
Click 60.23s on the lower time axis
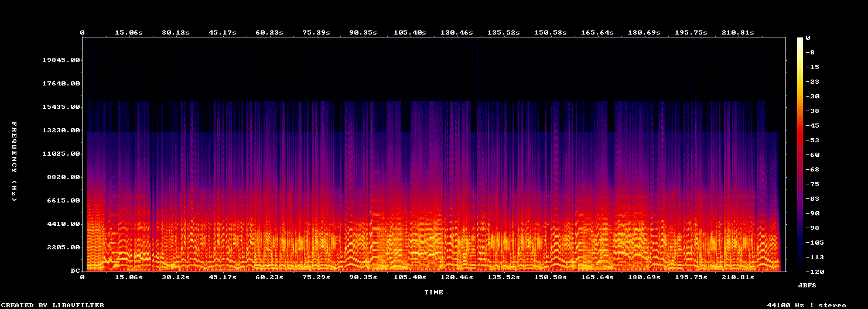click(x=269, y=277)
